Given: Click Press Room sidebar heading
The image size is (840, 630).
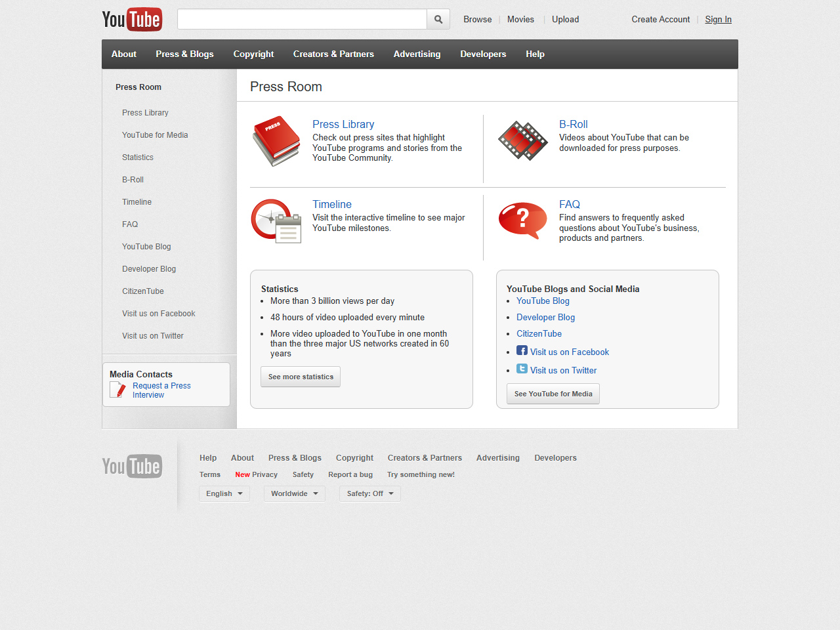Looking at the screenshot, I should pos(138,87).
